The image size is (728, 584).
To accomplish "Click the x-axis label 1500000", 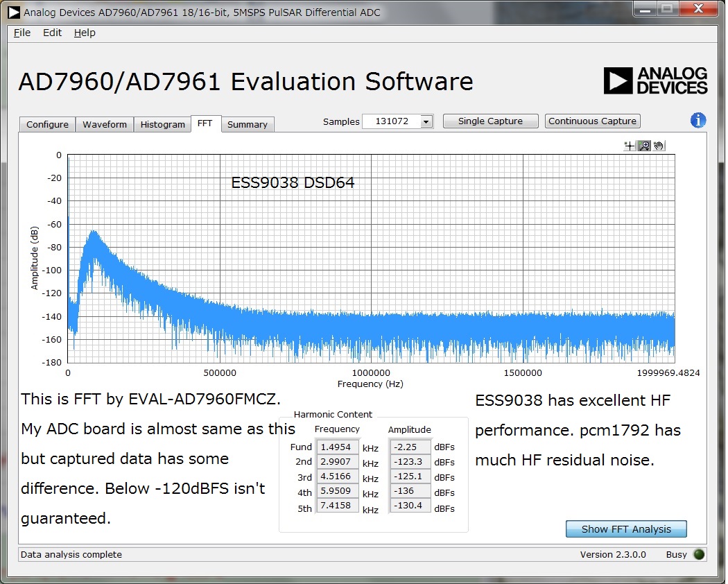I will click(x=523, y=373).
